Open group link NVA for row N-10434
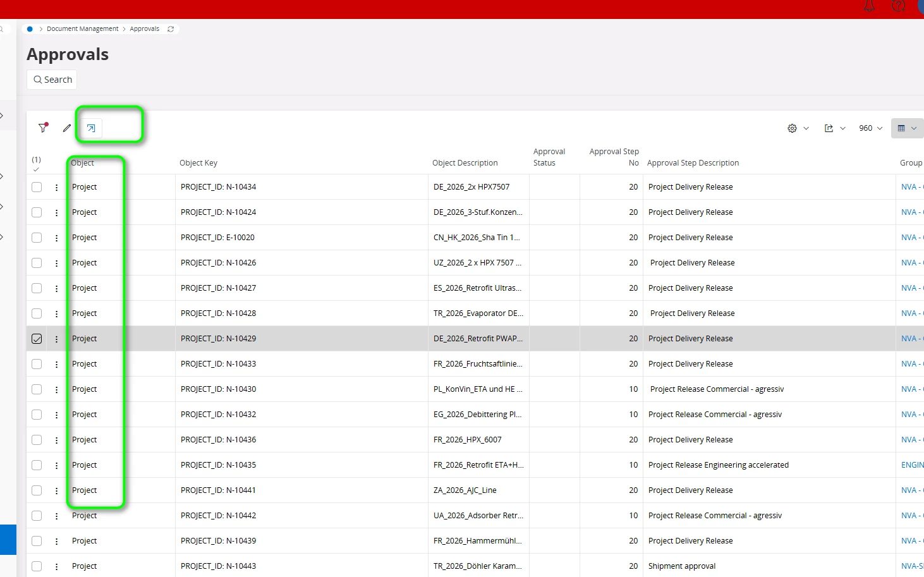The image size is (924, 577). pyautogui.click(x=913, y=187)
